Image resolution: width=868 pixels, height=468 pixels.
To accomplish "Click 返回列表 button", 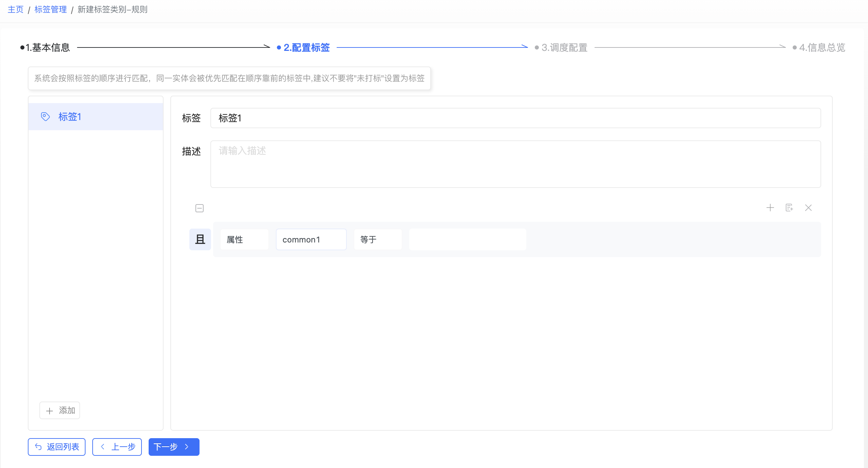I will [57, 447].
